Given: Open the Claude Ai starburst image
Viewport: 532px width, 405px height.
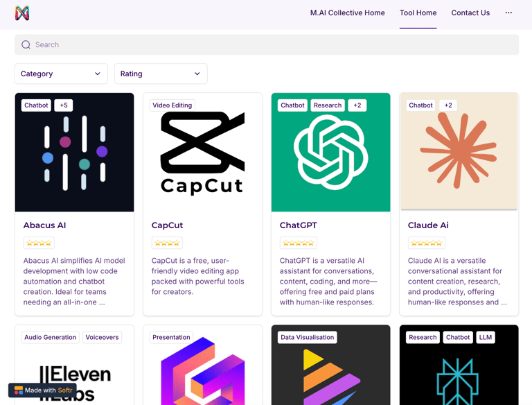Looking at the screenshot, I should point(459,152).
